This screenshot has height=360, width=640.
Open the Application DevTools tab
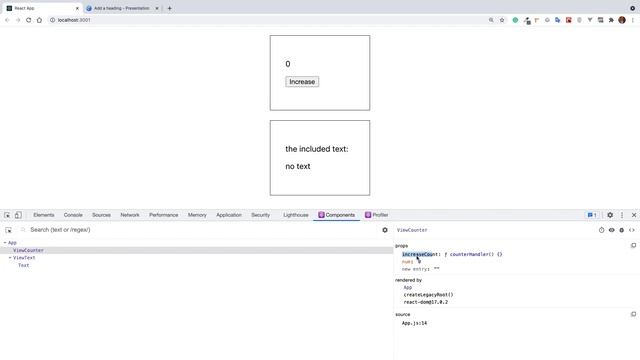[229, 215]
